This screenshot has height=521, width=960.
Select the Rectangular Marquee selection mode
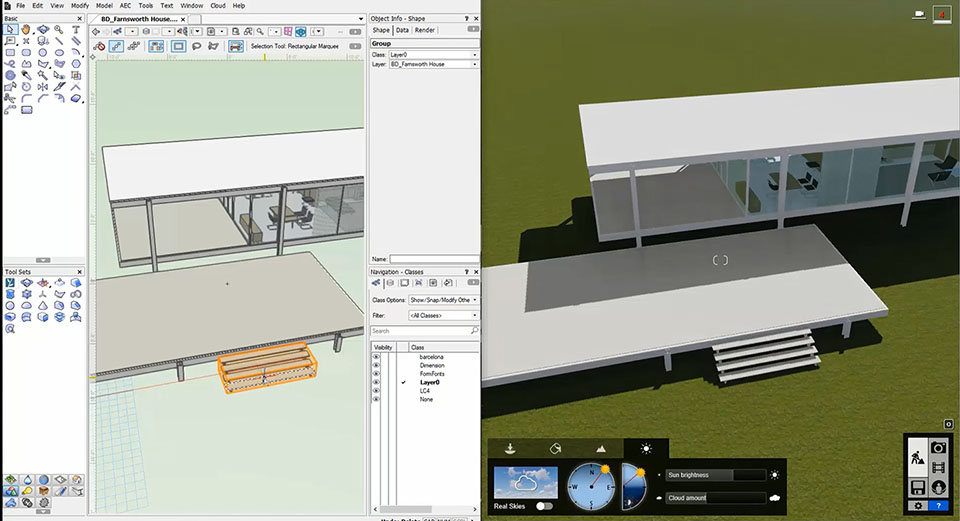click(179, 46)
